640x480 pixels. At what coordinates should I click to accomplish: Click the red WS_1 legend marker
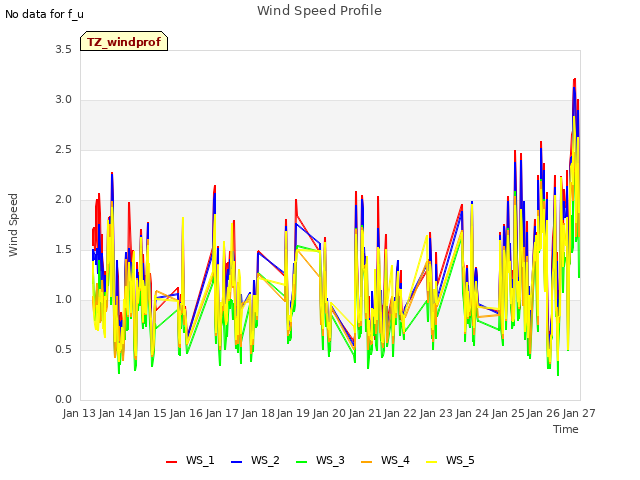click(x=171, y=462)
